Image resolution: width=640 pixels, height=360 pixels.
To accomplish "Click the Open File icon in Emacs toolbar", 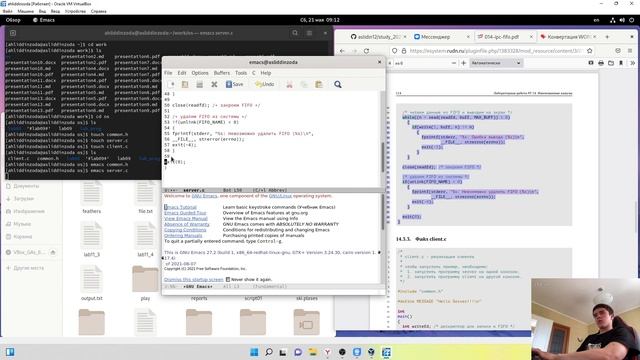I will tap(185, 84).
